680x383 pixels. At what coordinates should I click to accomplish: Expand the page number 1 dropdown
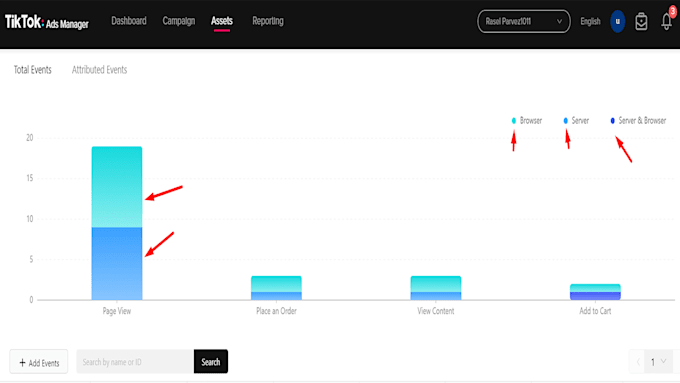tap(658, 362)
